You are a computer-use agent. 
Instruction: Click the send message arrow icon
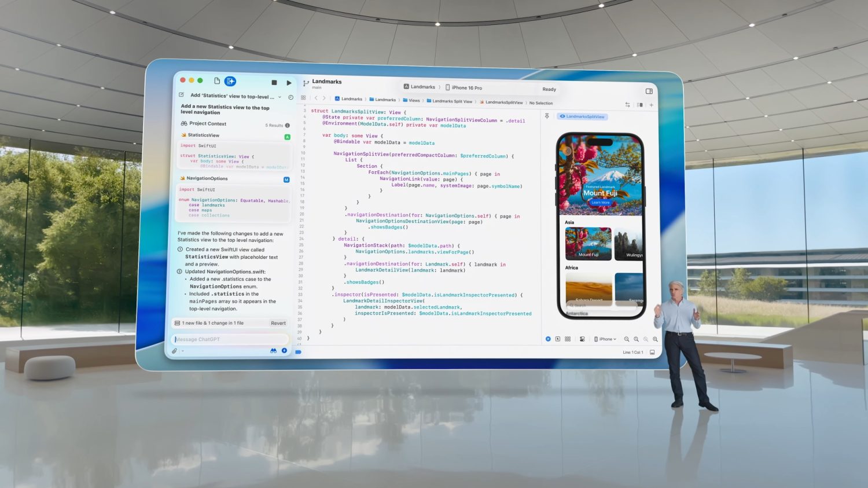point(284,350)
